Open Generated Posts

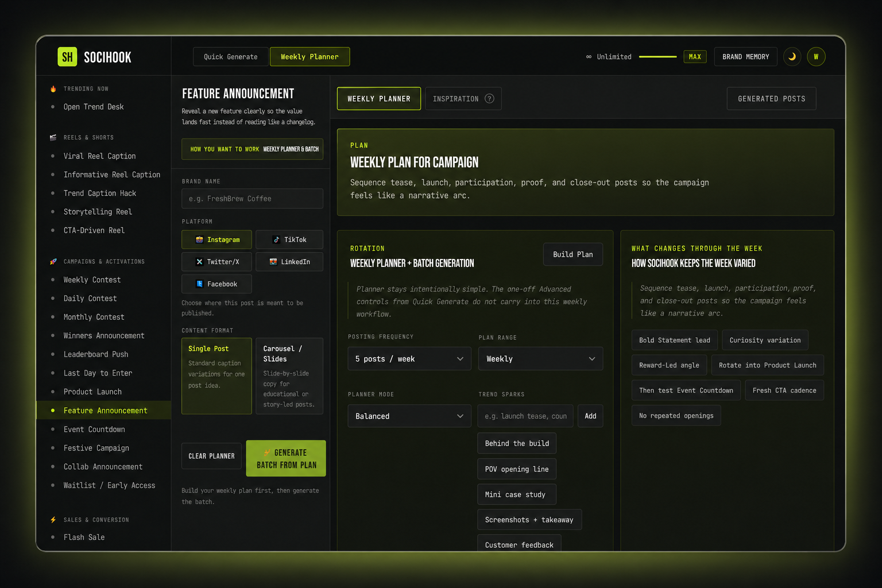[771, 99]
